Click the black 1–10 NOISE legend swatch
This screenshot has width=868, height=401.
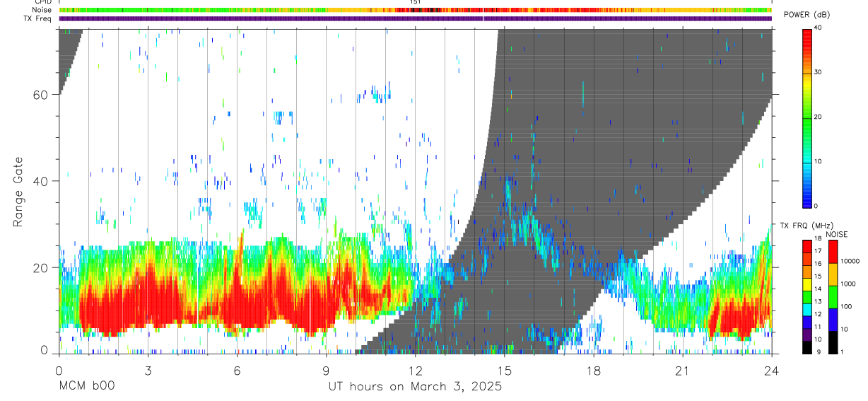tap(833, 342)
